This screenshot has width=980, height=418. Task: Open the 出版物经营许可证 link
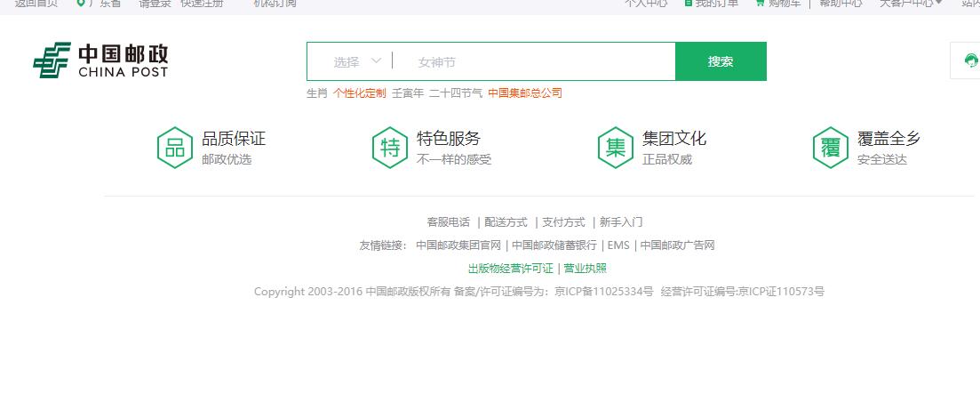[510, 269]
